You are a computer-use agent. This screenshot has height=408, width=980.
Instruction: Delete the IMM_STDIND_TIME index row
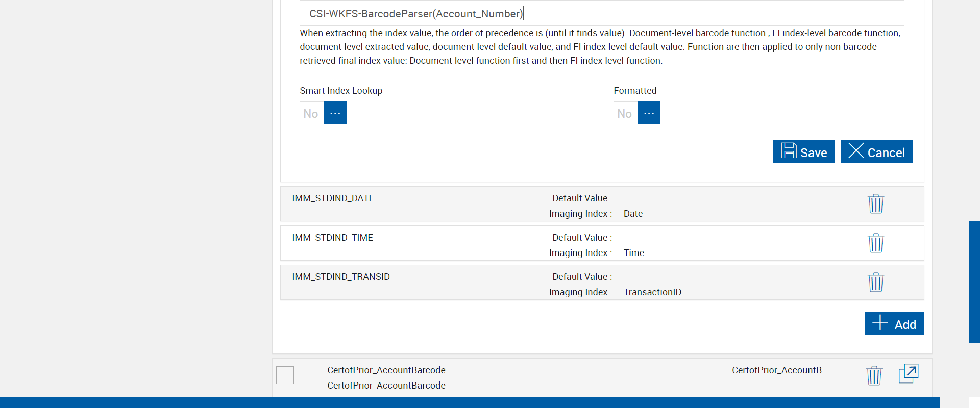pos(876,243)
